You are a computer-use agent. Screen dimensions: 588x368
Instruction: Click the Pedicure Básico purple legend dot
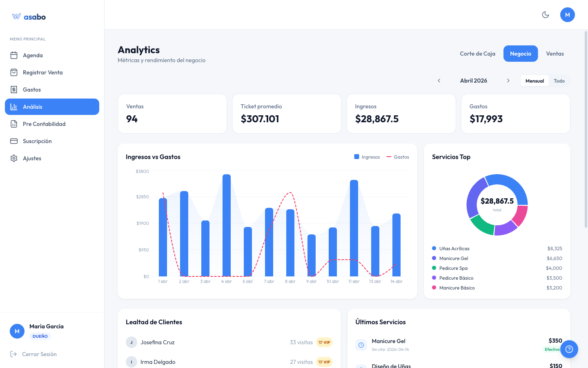pos(434,278)
